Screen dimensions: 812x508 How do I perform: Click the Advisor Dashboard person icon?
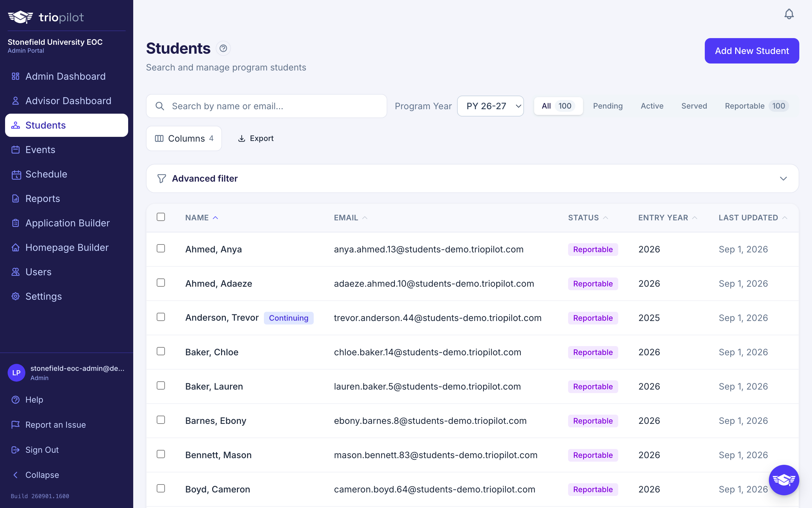pos(16,101)
